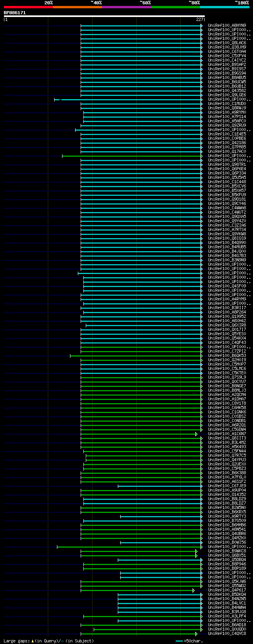Open hit UniRef100_A4RYM9

[x=227, y=299]
